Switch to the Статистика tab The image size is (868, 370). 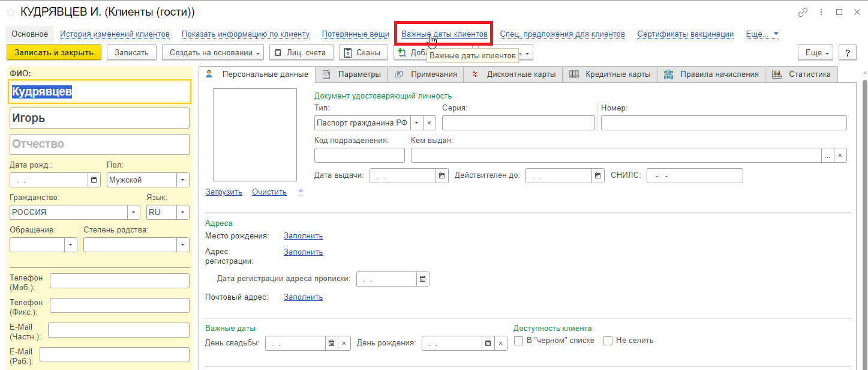click(x=802, y=74)
